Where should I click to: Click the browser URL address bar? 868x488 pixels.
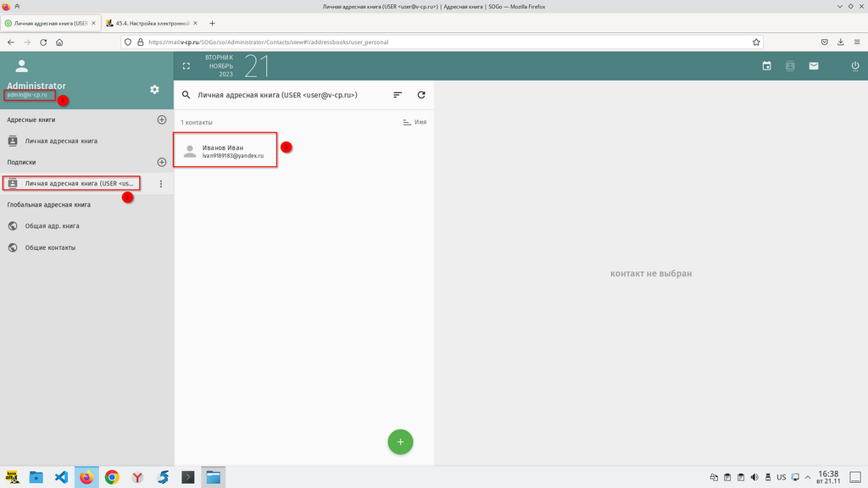[x=441, y=42]
